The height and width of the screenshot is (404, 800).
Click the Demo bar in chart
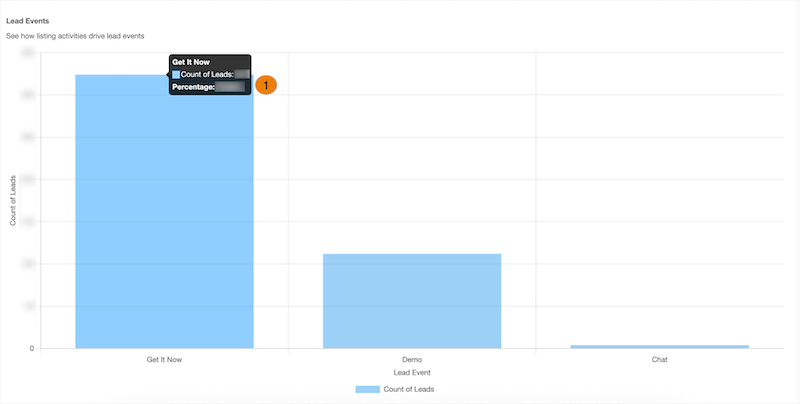pyautogui.click(x=412, y=301)
